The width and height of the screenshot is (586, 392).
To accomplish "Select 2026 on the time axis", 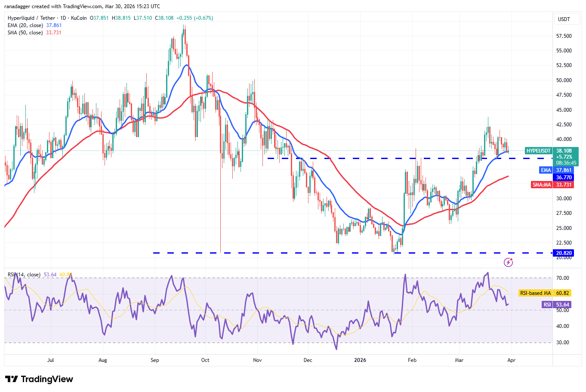I will pyautogui.click(x=360, y=360).
